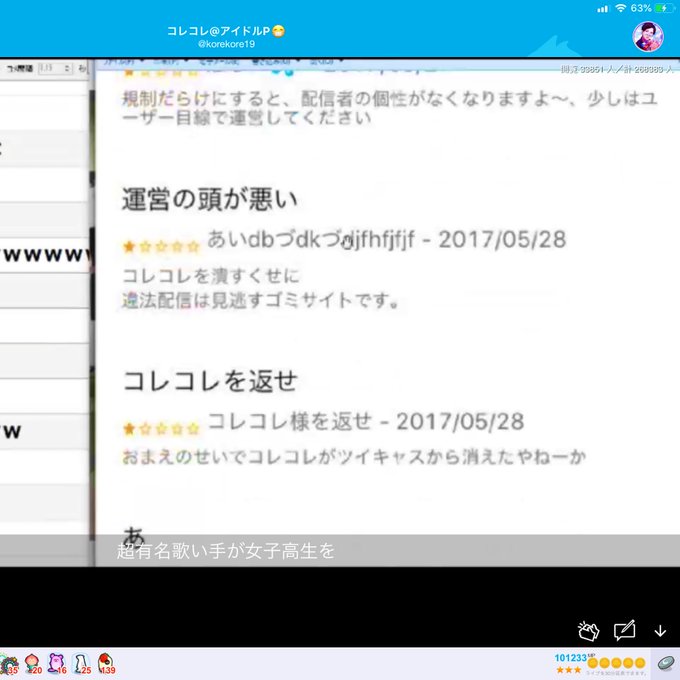
Task: Tap the down arrow icon
Action: pyautogui.click(x=660, y=631)
